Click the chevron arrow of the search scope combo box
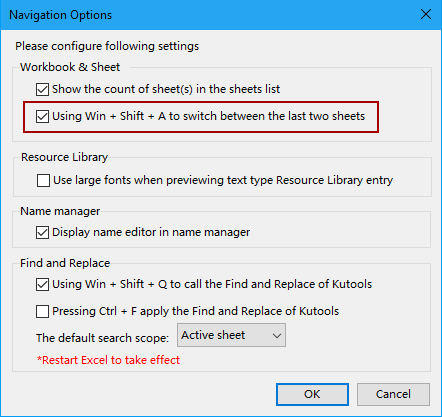 coord(277,336)
